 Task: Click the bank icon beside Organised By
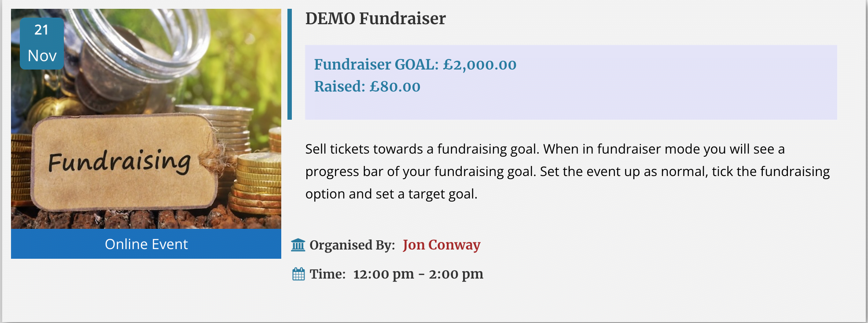[x=298, y=245]
